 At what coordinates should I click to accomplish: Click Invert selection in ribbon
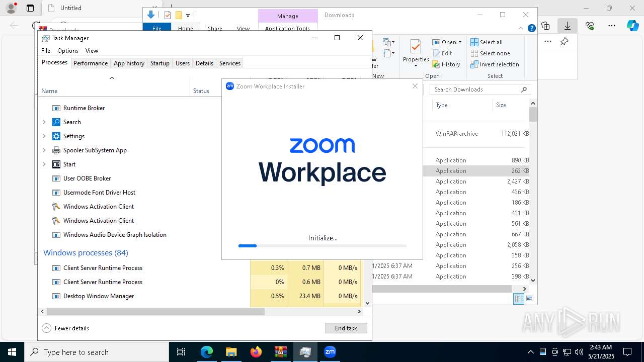click(x=495, y=64)
